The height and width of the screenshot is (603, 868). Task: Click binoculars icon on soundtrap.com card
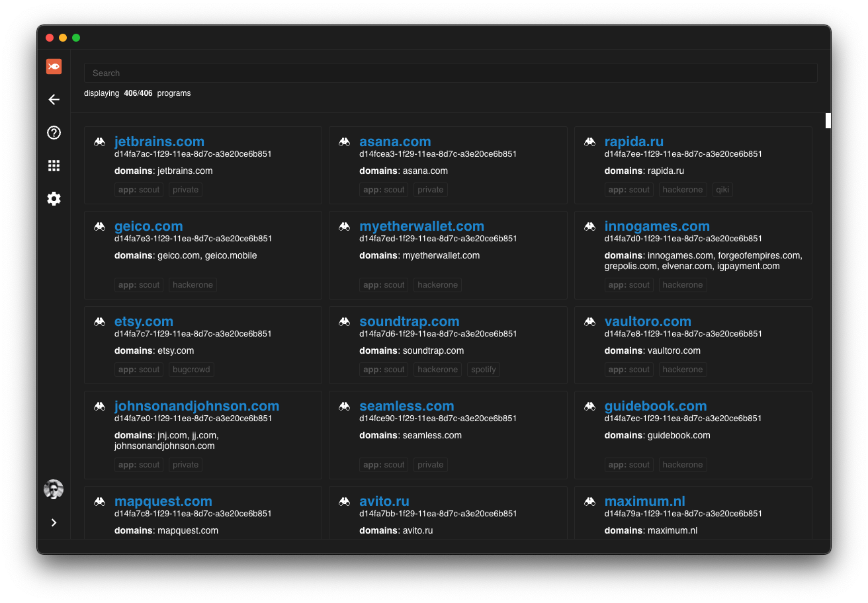pyautogui.click(x=344, y=321)
